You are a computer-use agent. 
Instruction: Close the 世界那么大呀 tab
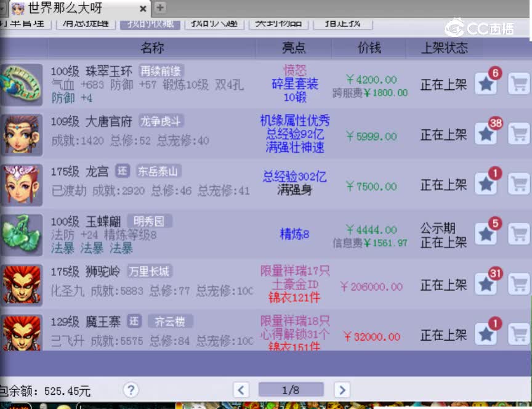(x=143, y=9)
